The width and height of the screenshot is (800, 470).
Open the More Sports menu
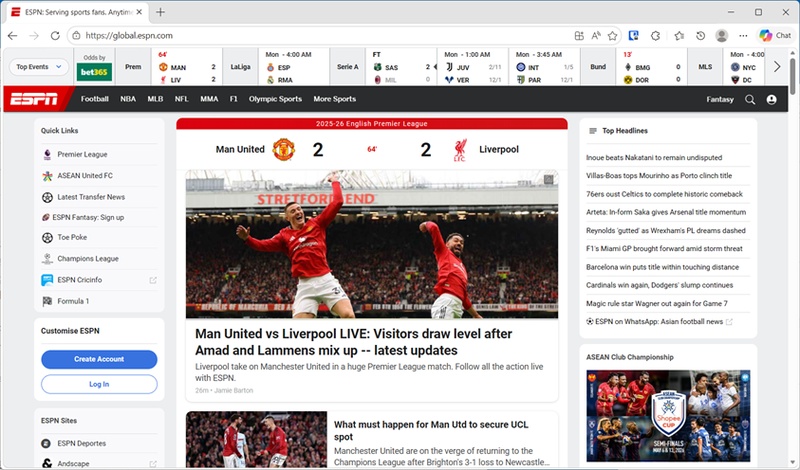click(335, 99)
